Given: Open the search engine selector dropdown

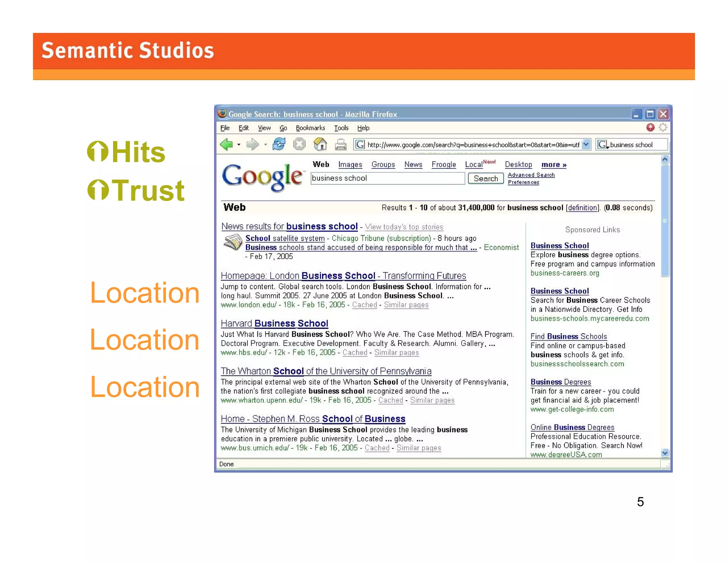Looking at the screenshot, I should (x=603, y=145).
